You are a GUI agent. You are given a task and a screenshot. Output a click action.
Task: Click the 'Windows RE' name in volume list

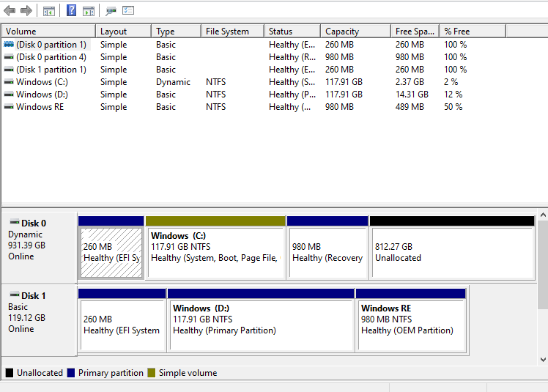point(40,107)
